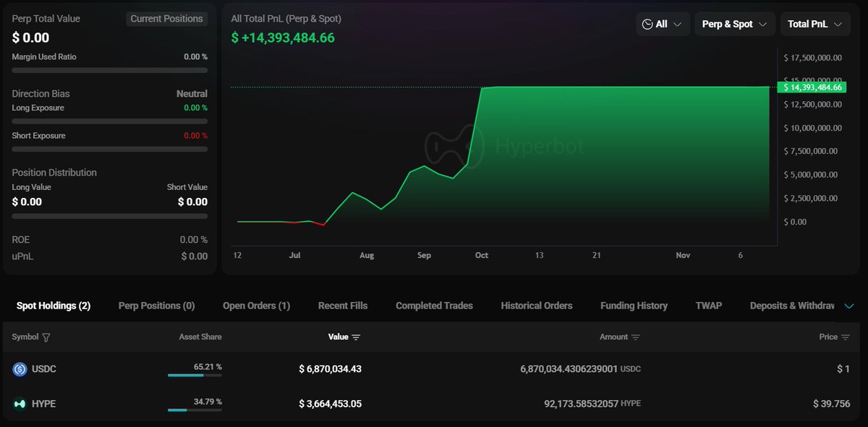Click the 65.21 % asset share

[208, 367]
